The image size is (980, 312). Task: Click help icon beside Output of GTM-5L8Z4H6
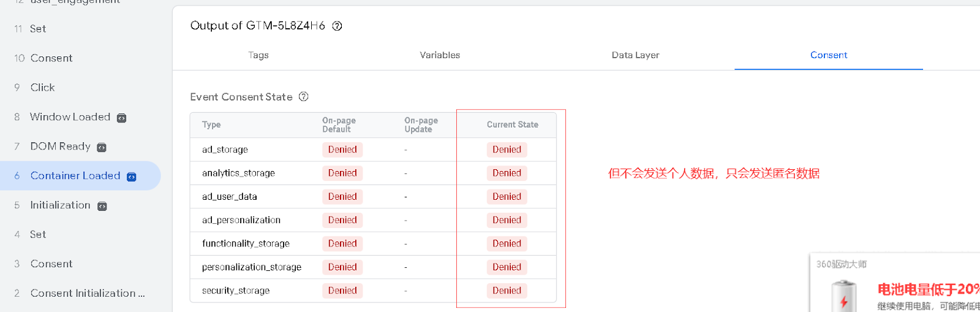click(337, 26)
